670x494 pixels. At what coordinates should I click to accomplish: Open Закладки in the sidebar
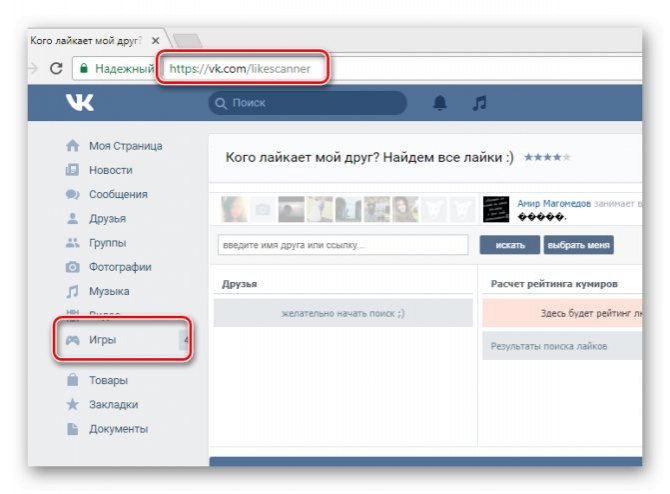click(113, 404)
